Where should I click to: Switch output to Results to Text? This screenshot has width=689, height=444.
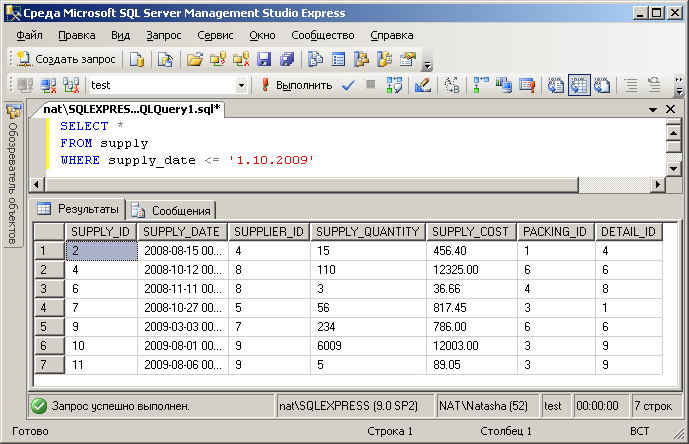(555, 85)
